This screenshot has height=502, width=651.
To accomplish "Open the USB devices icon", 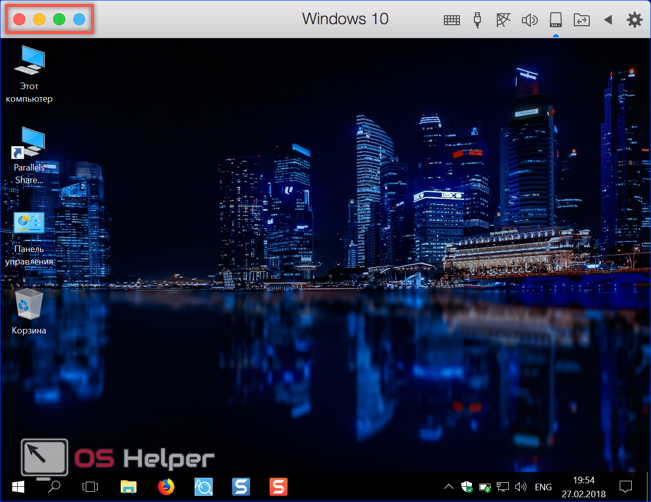I will pyautogui.click(x=477, y=20).
